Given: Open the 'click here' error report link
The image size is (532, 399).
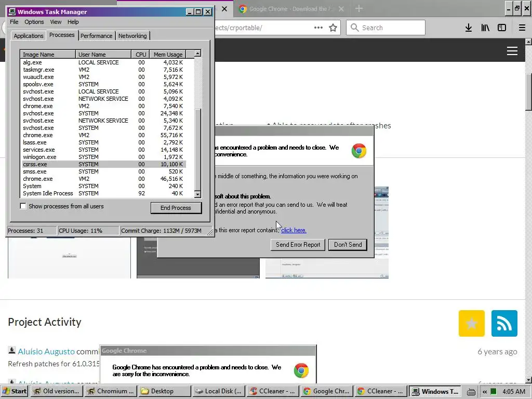Looking at the screenshot, I should click(x=294, y=230).
